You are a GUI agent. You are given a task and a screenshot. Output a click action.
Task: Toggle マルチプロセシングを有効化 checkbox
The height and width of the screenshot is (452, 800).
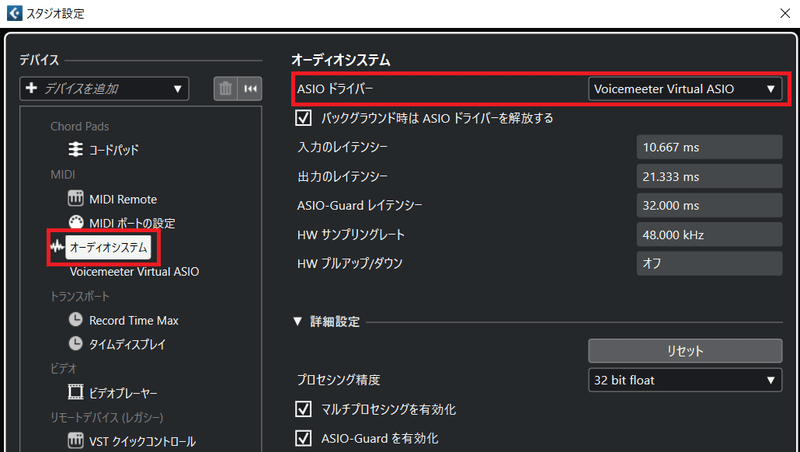304,409
